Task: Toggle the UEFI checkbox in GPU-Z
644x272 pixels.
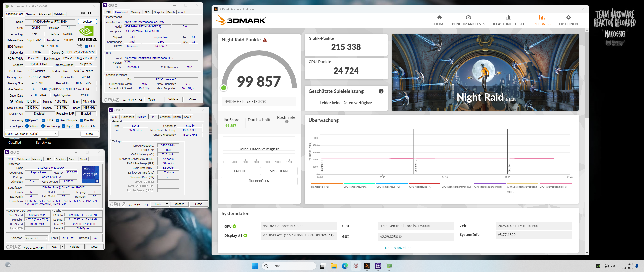Action: [87, 46]
